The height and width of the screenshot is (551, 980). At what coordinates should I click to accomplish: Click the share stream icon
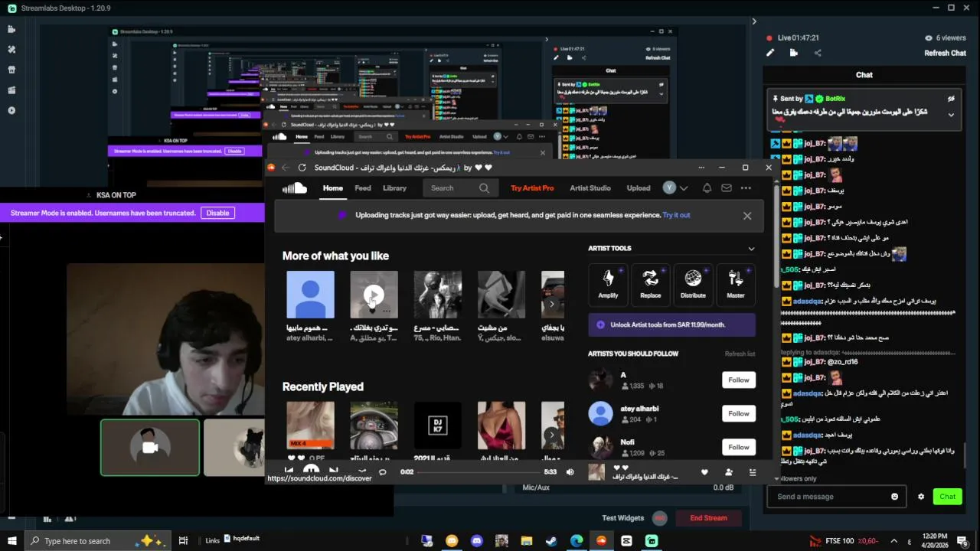818,53
